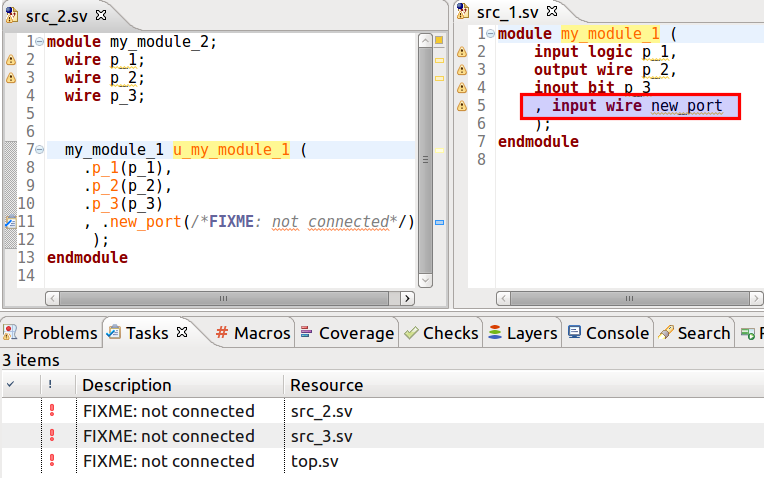Open the Search tab
Viewport: 764px width, 478px height.
coord(694,333)
